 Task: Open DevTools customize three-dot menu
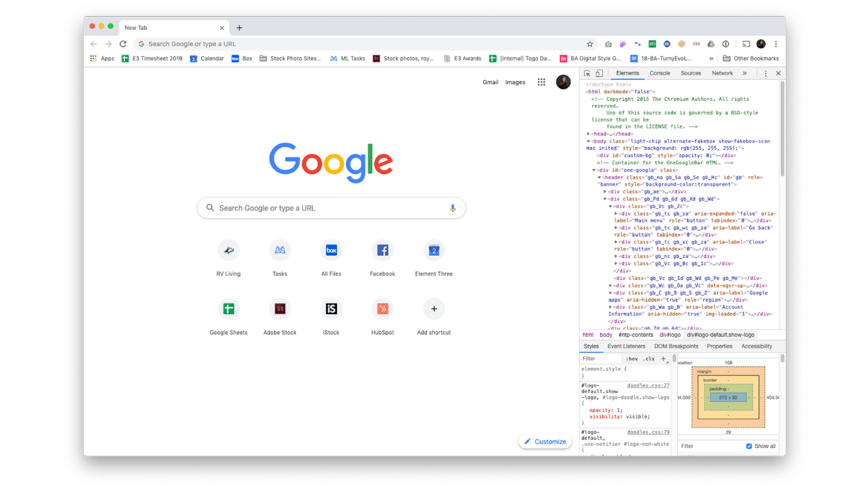coord(765,73)
